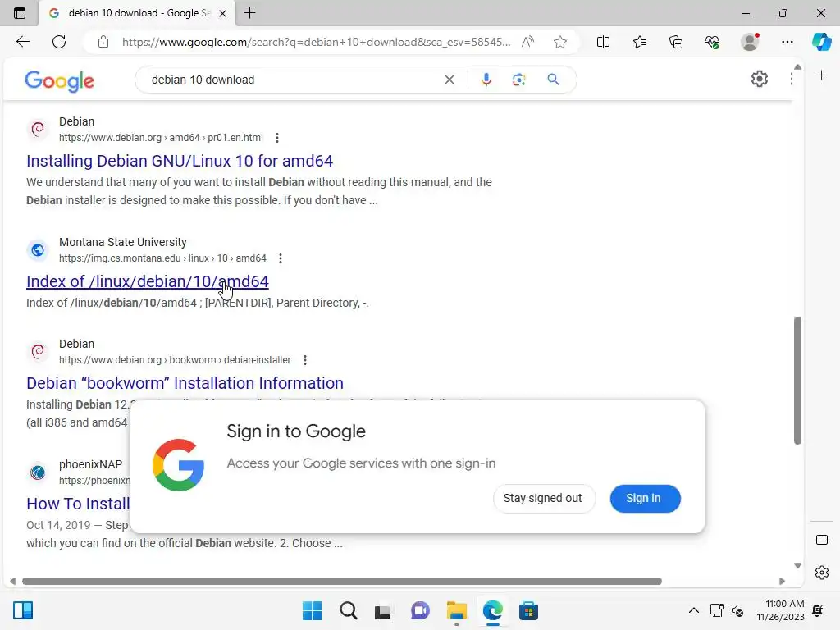The height and width of the screenshot is (630, 840).
Task: Add page to favorites star icon
Action: (x=560, y=42)
